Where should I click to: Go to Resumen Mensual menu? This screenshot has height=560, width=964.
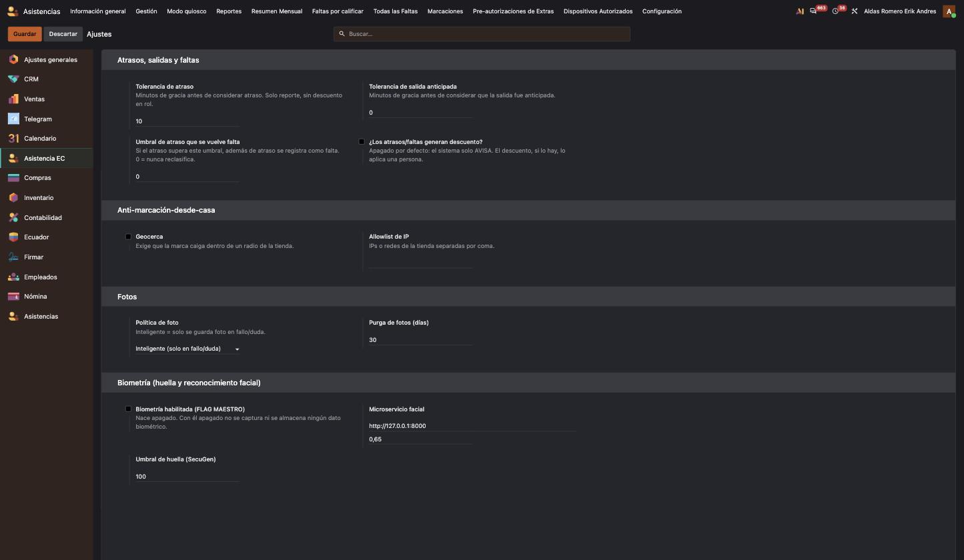(x=277, y=11)
